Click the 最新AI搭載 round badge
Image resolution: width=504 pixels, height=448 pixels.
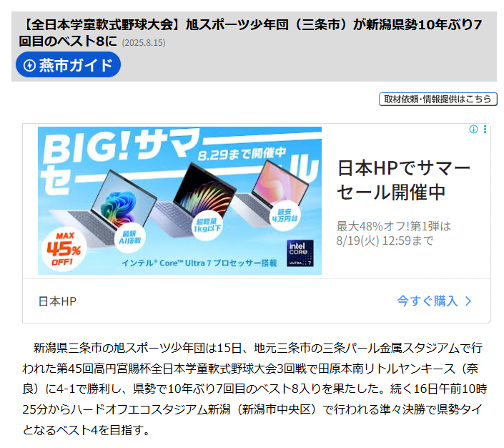point(129,238)
